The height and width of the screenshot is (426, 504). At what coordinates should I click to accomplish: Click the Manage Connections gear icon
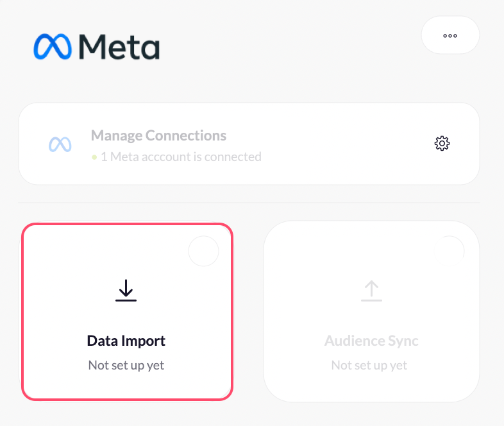pos(442,144)
